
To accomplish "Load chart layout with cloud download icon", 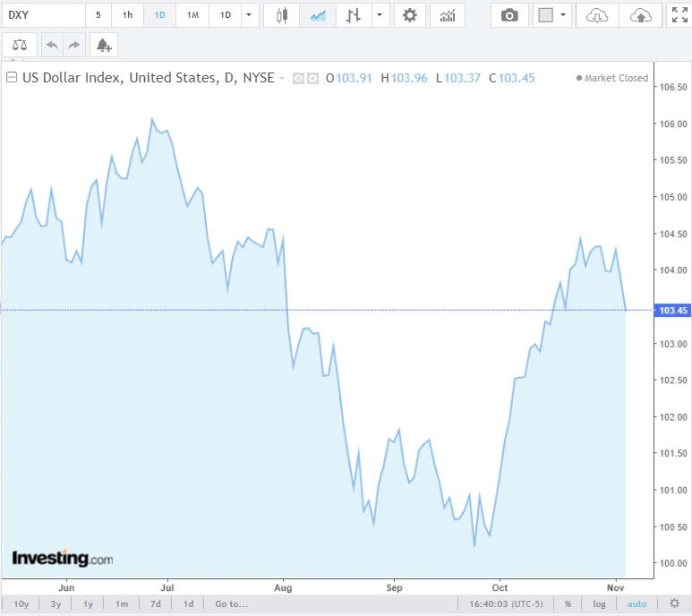I will point(597,15).
